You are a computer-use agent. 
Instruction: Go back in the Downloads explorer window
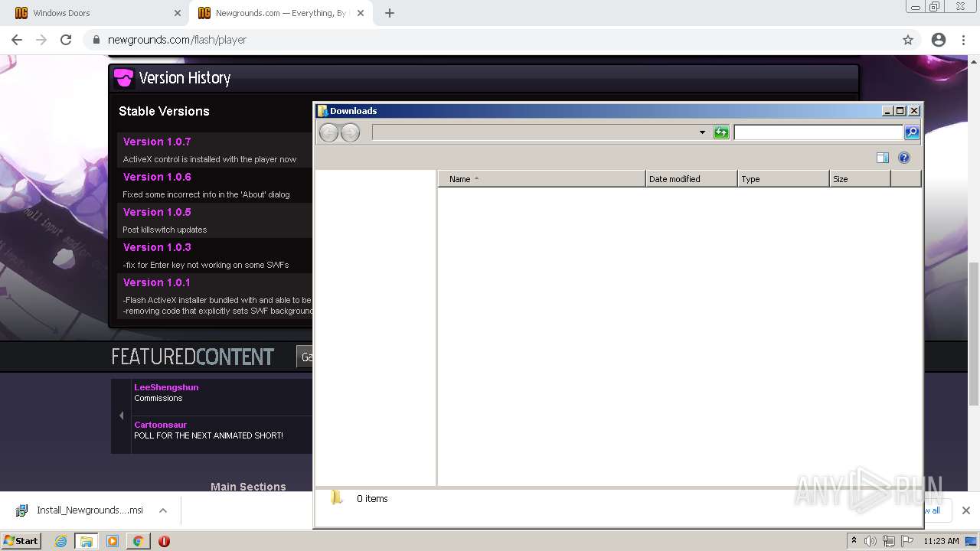(x=328, y=132)
